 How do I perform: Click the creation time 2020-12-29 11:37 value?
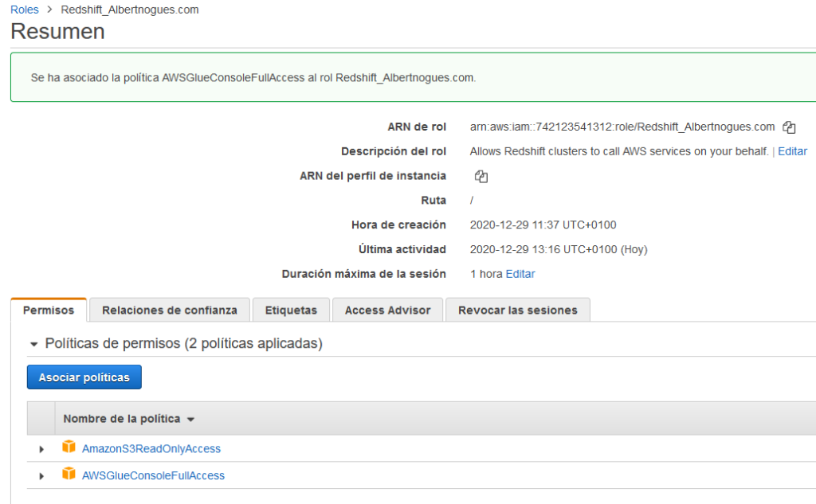tap(543, 225)
